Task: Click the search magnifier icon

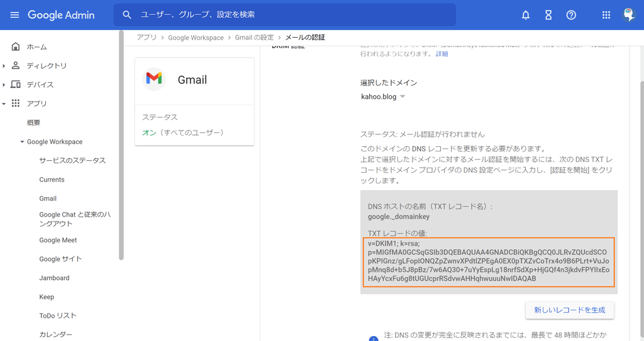Action: tap(127, 15)
